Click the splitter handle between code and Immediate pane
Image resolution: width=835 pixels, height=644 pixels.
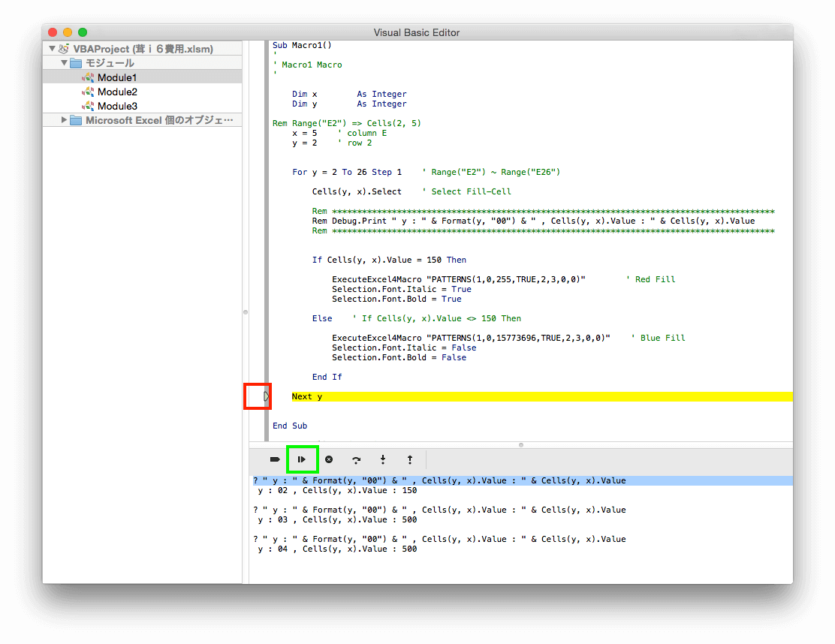[521, 445]
